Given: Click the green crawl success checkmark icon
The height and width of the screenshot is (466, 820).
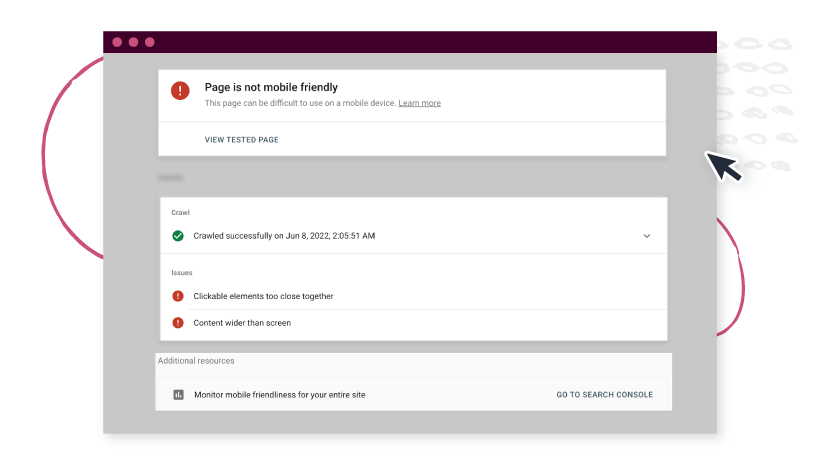Looking at the screenshot, I should (x=178, y=236).
